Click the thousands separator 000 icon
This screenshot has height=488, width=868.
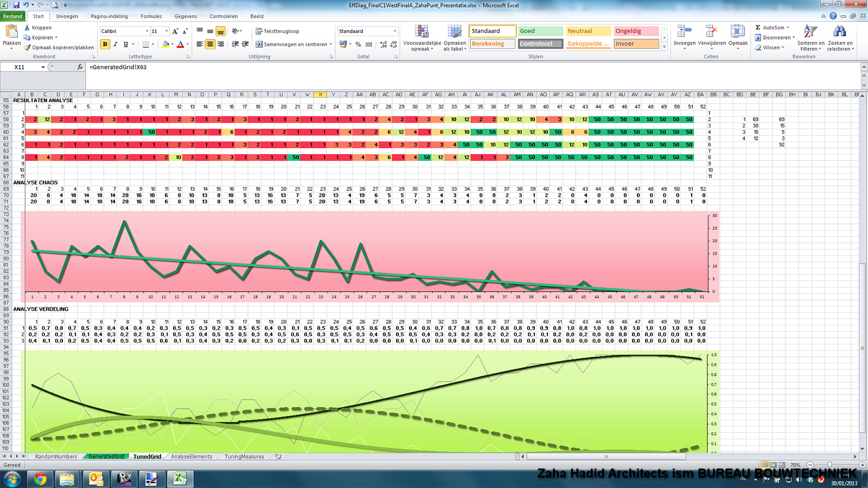pyautogui.click(x=369, y=44)
